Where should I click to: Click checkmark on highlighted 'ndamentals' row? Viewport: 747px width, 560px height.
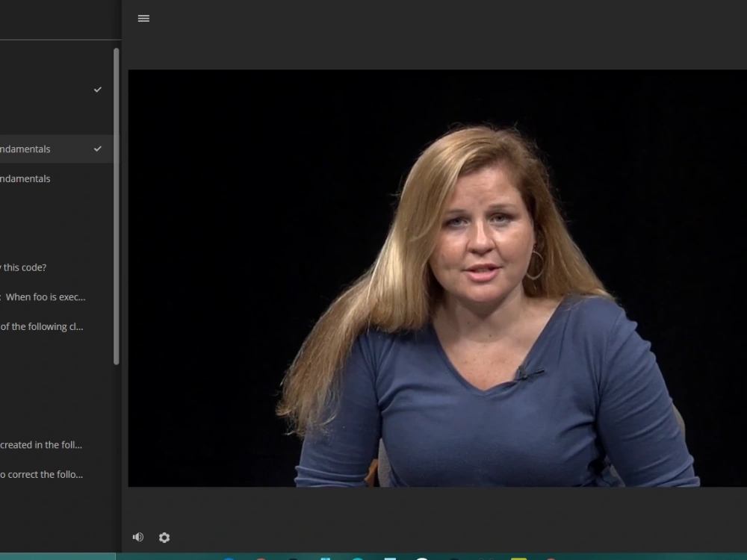click(98, 149)
